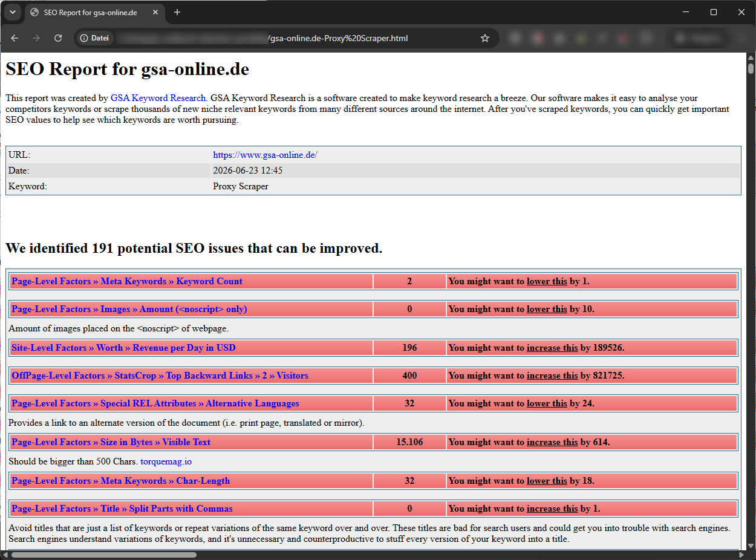Viewport: 756px width, 560px height.
Task: Open Size in Bytes Visible Text link
Action: (x=111, y=442)
